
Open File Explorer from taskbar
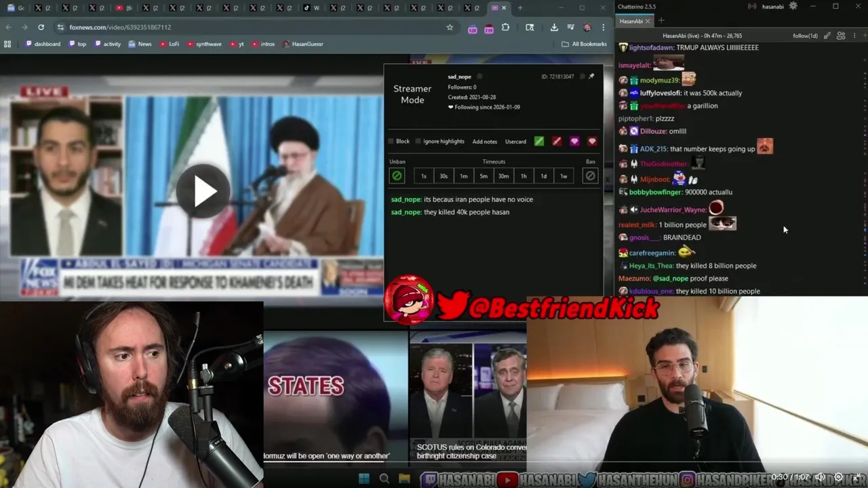[405, 479]
